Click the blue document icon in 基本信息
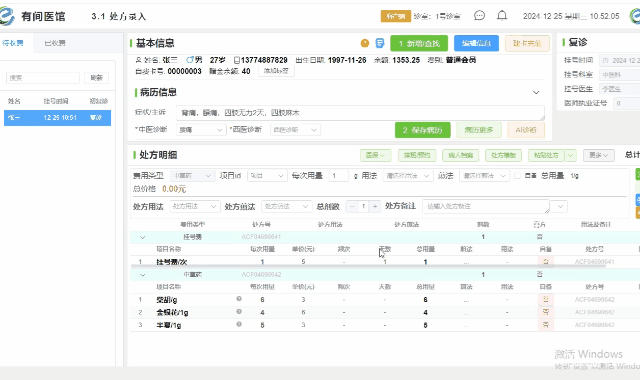 click(x=380, y=43)
